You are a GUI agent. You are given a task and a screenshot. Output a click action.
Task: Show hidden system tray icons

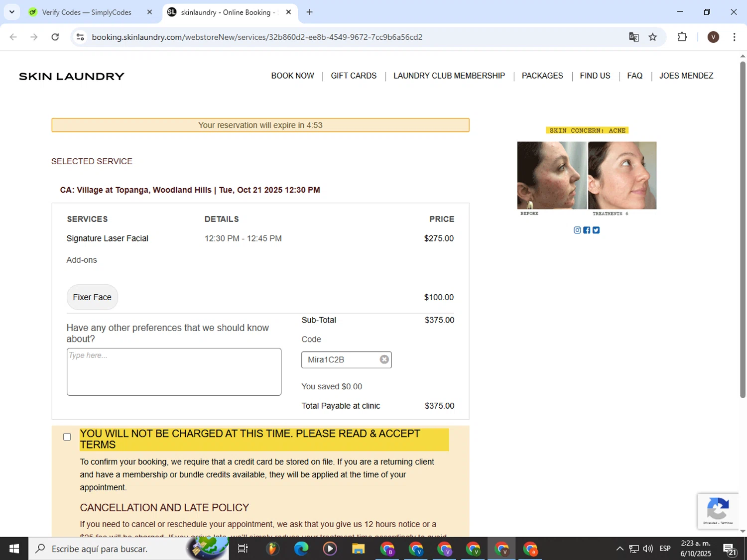point(620,549)
